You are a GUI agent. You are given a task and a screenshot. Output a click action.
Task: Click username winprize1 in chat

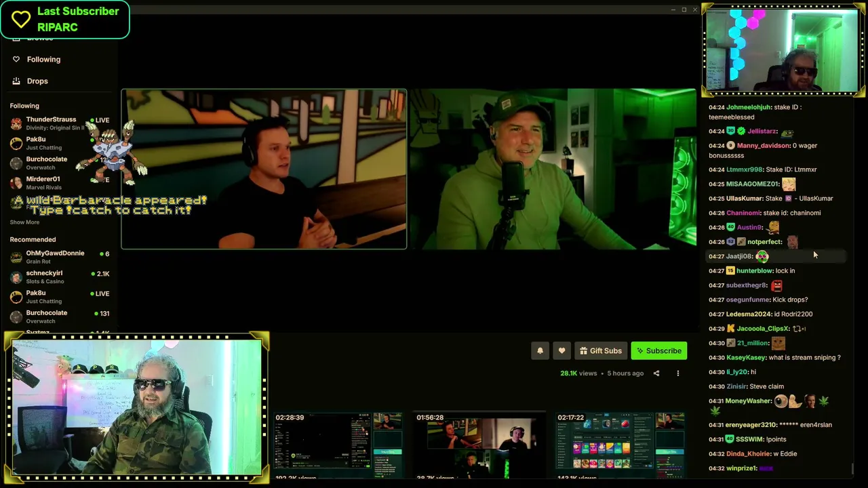(x=741, y=468)
